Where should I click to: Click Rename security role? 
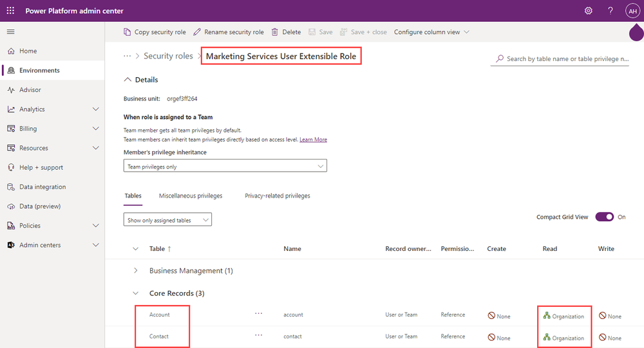pos(229,32)
